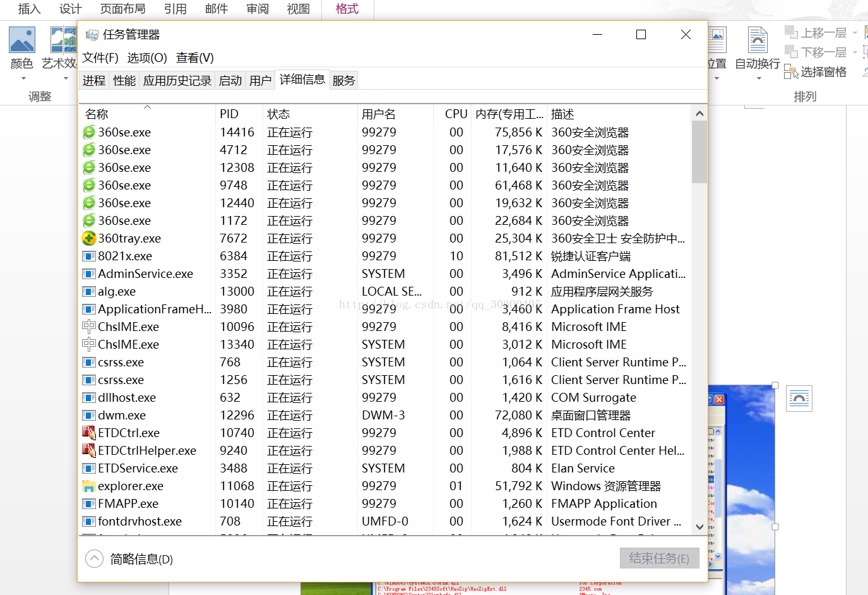Click the 结束任务 button
This screenshot has height=595, width=868.
tap(659, 558)
